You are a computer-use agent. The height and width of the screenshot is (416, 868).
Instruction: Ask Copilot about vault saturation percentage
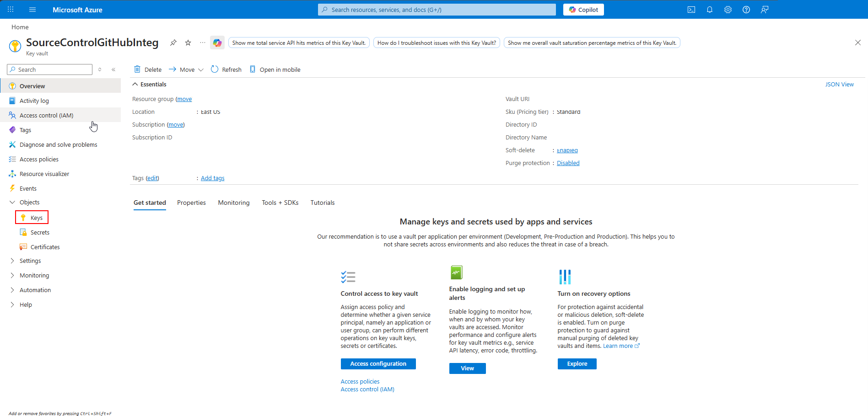pos(592,43)
